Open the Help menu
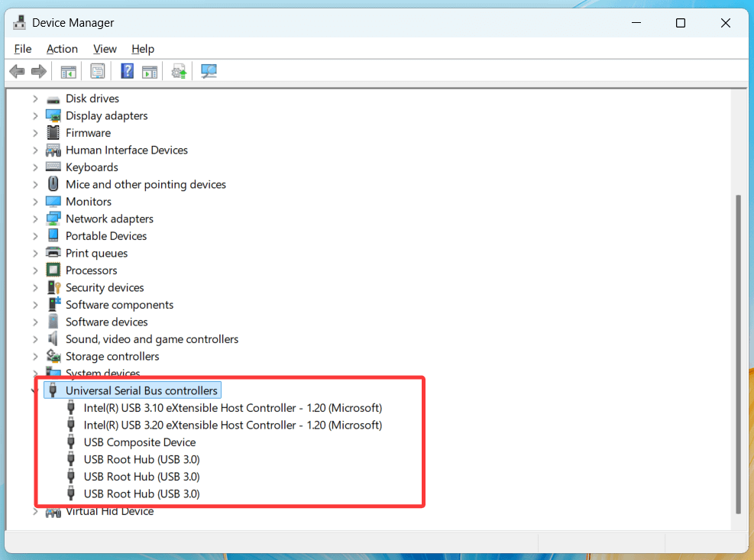The image size is (754, 560). 143,49
